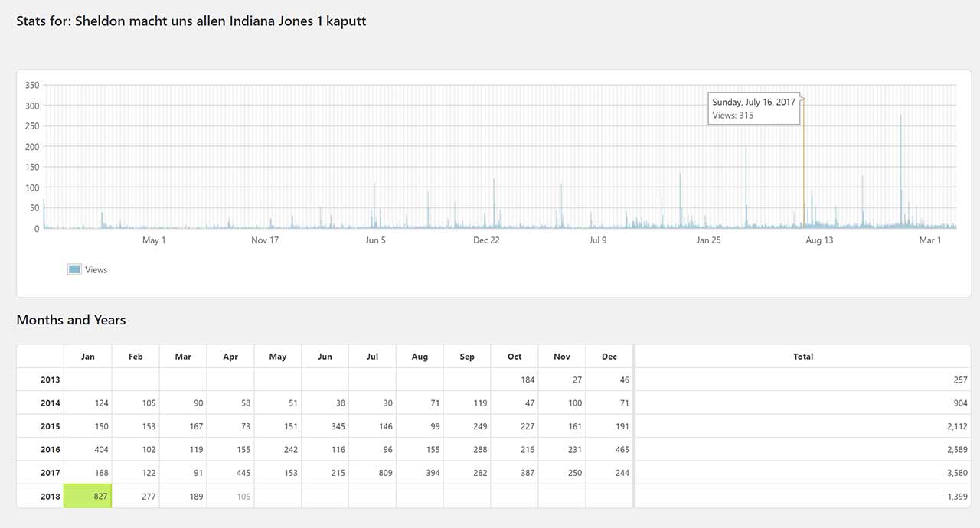
Task: Click the 257 total for 2013
Action: coord(803,380)
